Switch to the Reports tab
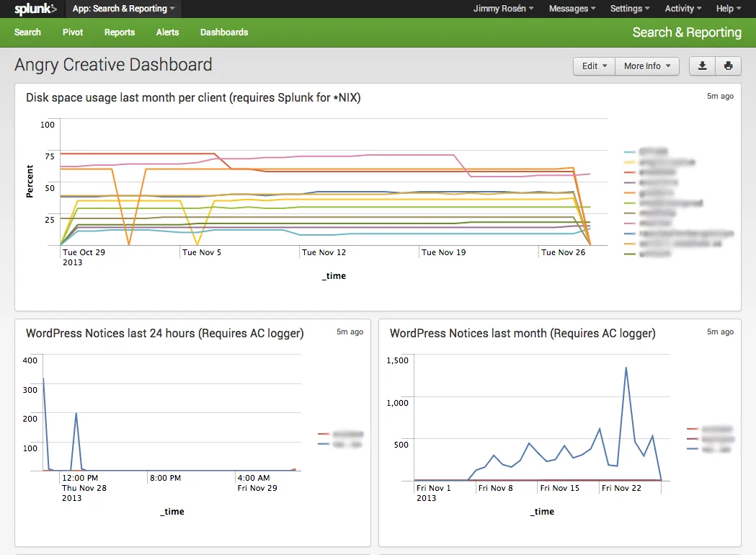756x555 pixels. 119,32
